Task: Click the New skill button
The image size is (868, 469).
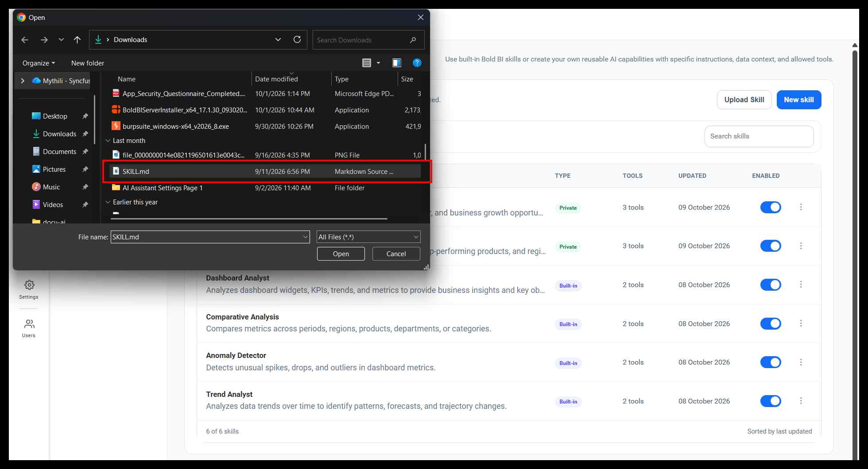Action: click(799, 100)
